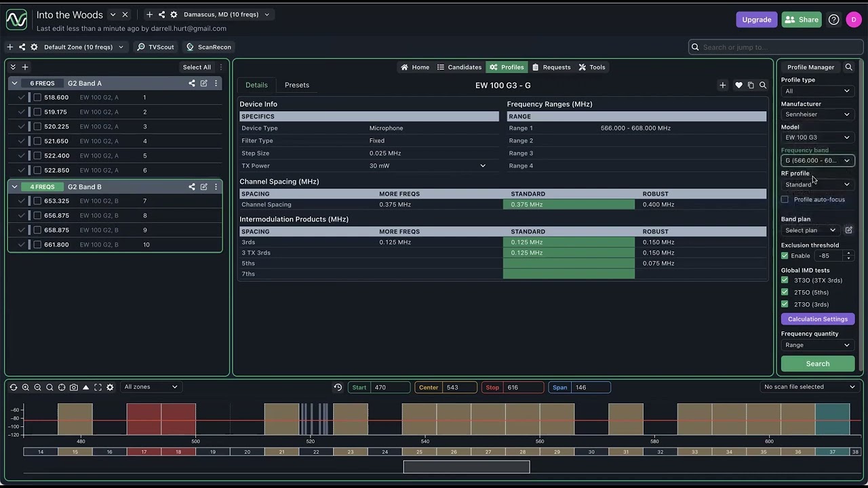Enable Profile auto-focus checkbox
The width and height of the screenshot is (868, 488).
(785, 200)
